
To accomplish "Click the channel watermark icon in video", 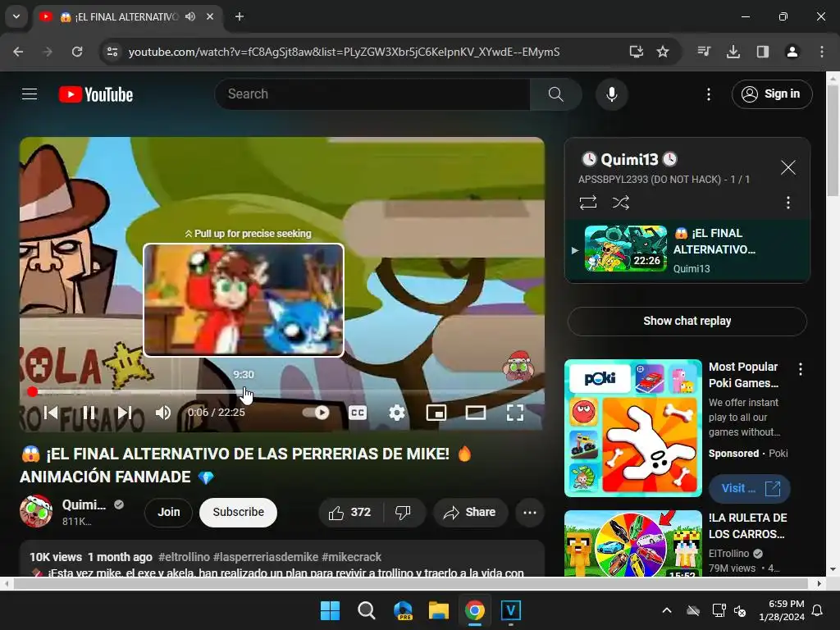I will point(518,366).
